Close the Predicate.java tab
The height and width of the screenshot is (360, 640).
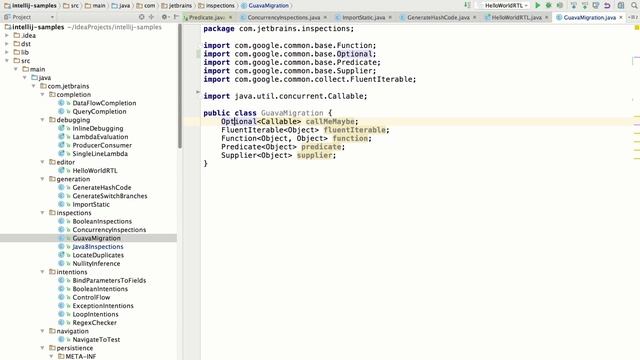click(x=230, y=18)
